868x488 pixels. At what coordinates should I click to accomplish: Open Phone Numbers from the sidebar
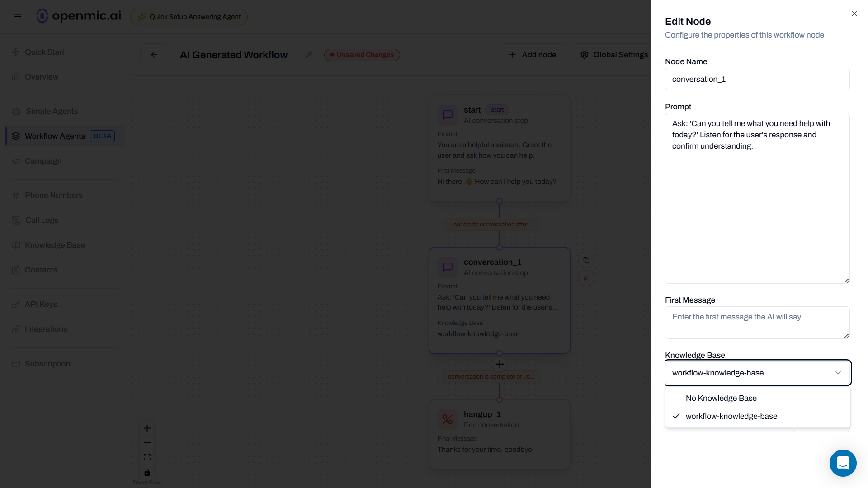click(53, 195)
